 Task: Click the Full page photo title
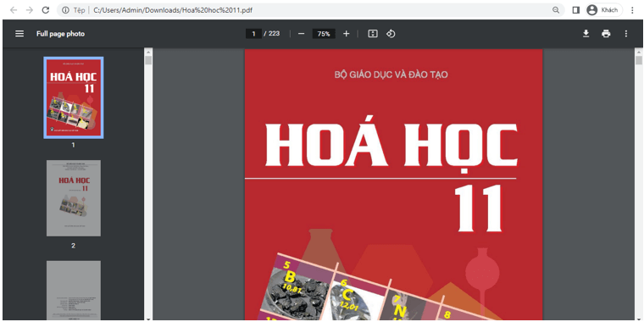(60, 34)
